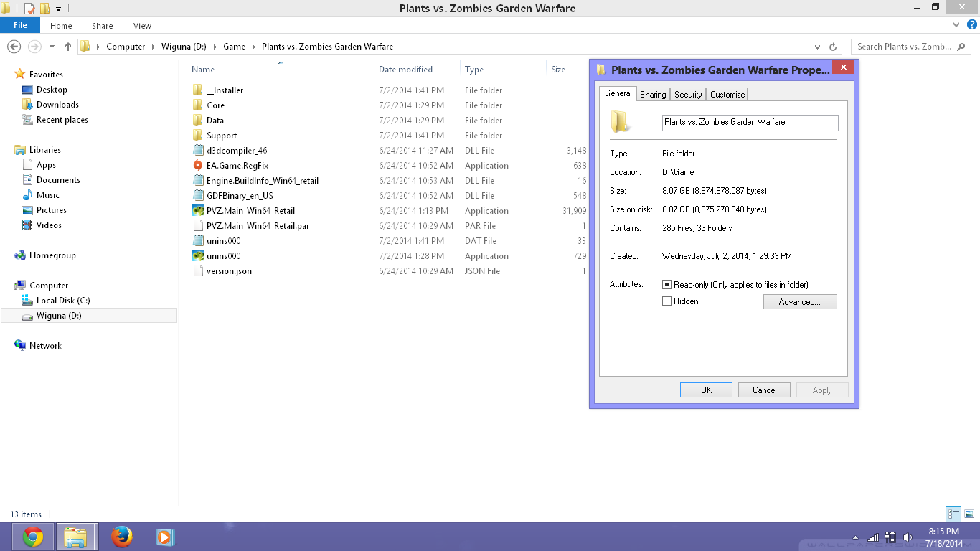Select the GDFBinary_en_US file row
The image size is (980, 551).
[x=390, y=196]
